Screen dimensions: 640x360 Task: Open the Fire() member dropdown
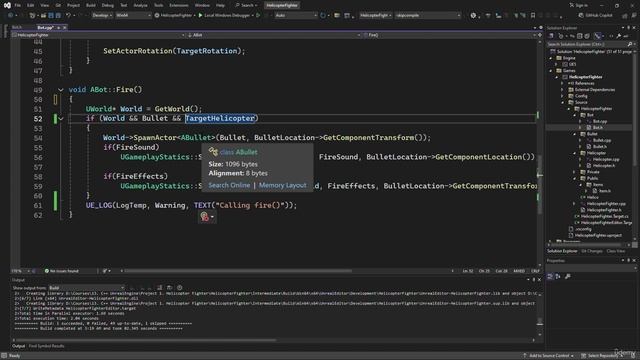(450, 35)
